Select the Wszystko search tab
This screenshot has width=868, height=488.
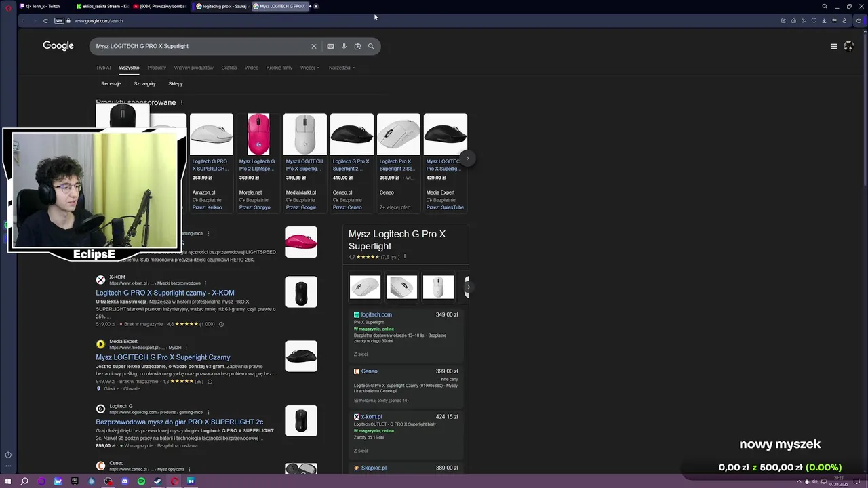(x=129, y=68)
